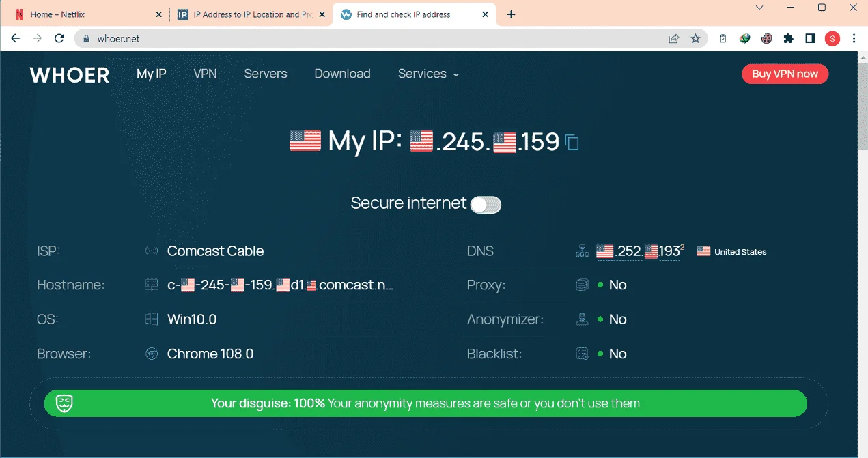Click the Buy VPN now button
Image resolution: width=868 pixels, height=458 pixels.
coord(785,74)
